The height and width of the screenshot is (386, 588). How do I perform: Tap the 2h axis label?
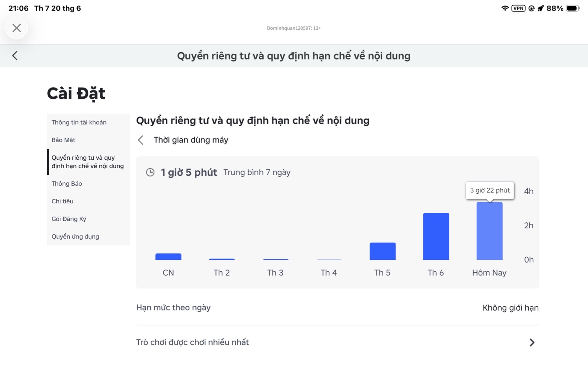[529, 226]
